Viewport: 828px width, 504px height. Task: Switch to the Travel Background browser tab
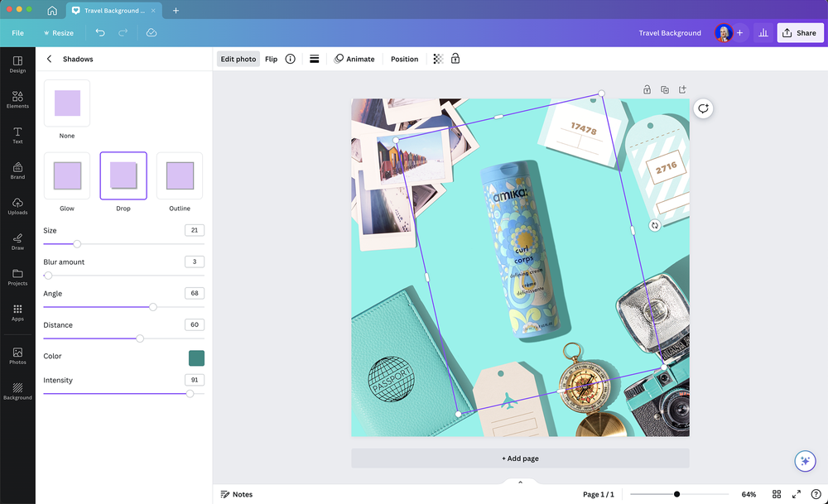113,10
